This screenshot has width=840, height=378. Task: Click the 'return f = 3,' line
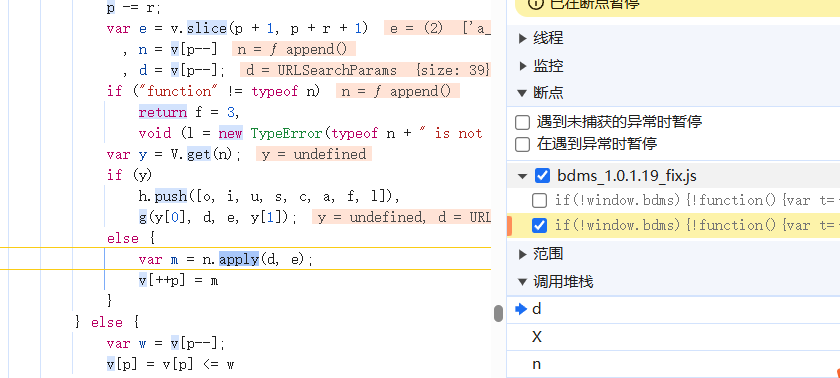pyautogui.click(x=189, y=112)
